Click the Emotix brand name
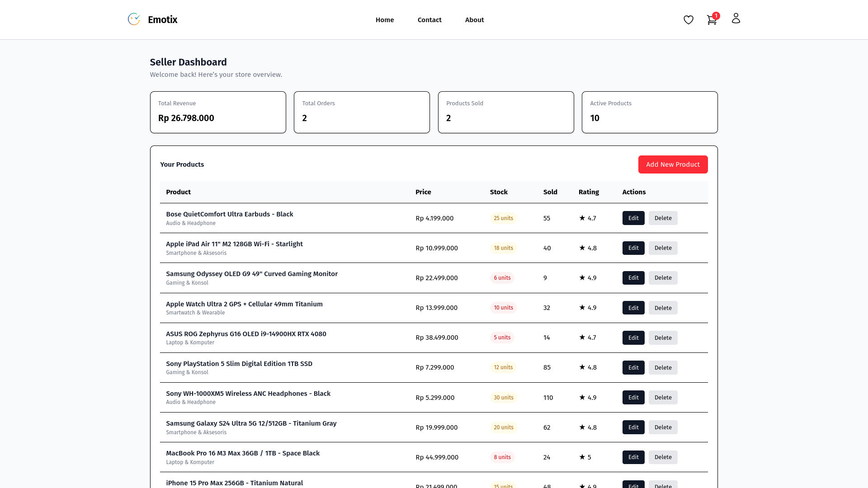The width and height of the screenshot is (868, 488). tap(163, 19)
